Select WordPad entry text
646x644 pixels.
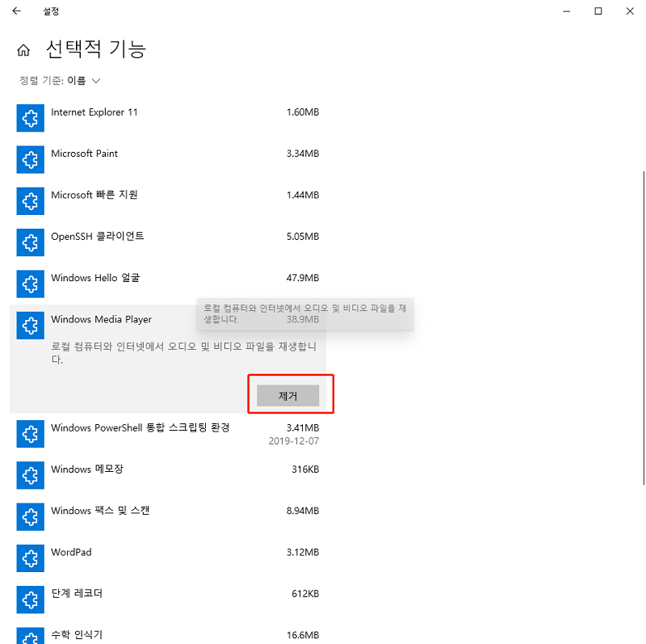click(71, 552)
